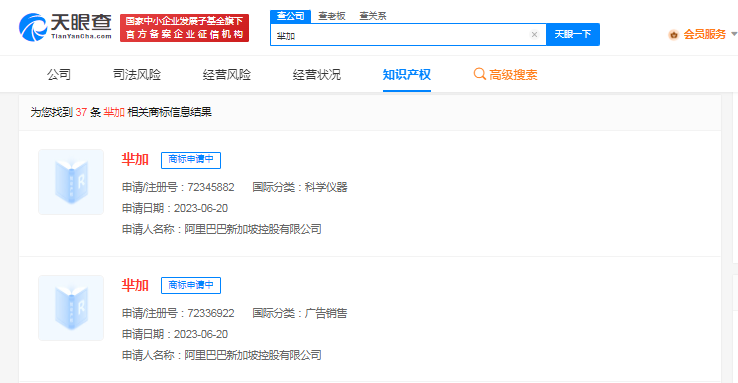
Task: Open 会员服务 member services
Action: [x=705, y=34]
